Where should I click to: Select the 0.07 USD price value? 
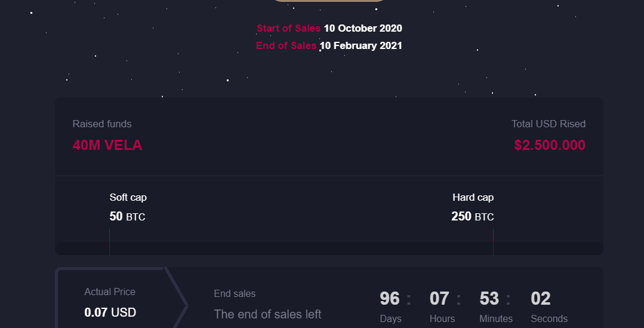pos(110,312)
